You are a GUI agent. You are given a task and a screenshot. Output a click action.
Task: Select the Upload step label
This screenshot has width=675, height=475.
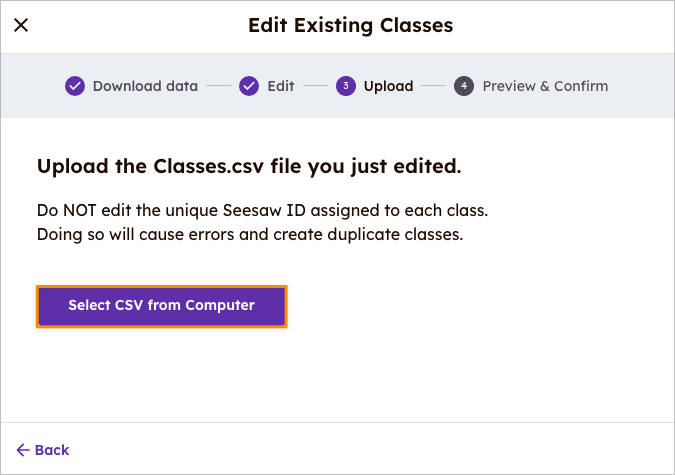[x=388, y=86]
